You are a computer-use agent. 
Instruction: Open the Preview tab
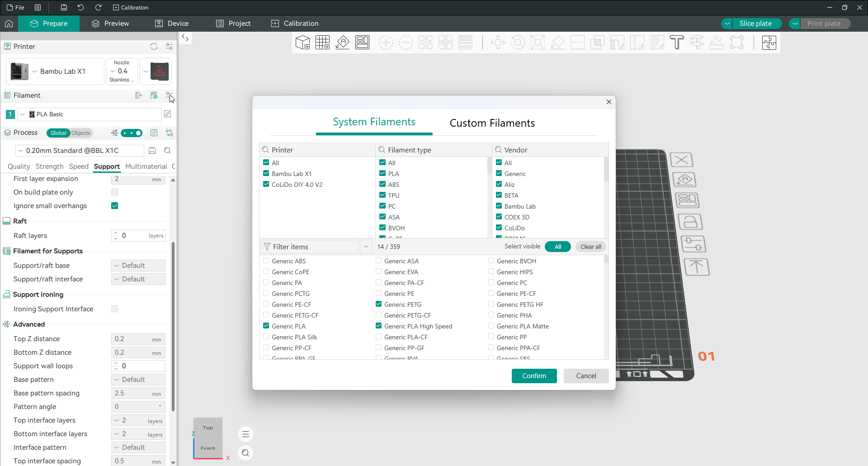tap(110, 24)
